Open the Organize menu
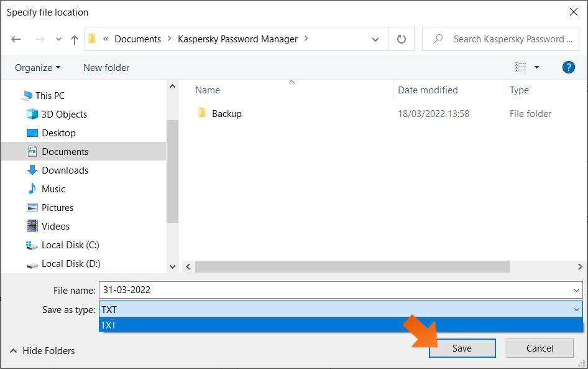 tap(37, 68)
